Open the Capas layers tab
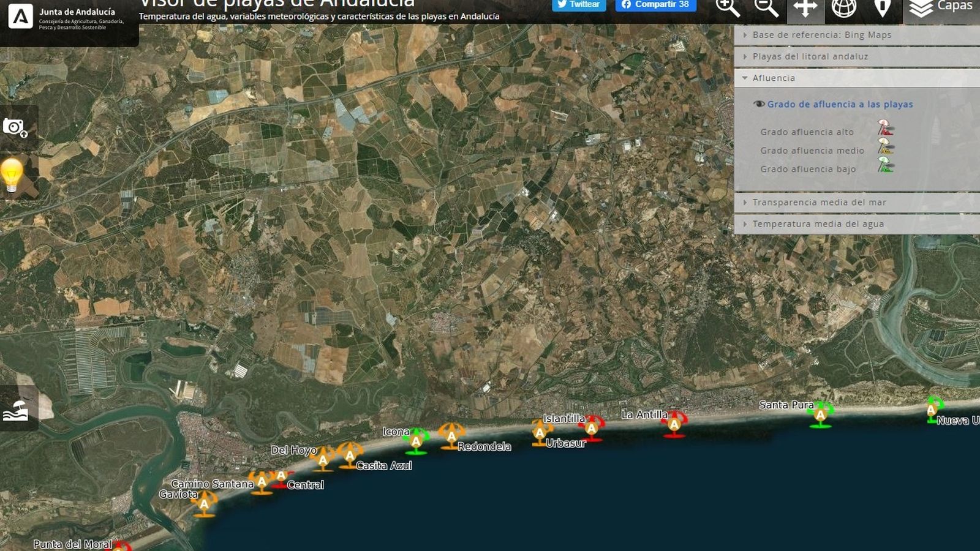The height and width of the screenshot is (551, 980). click(x=941, y=8)
